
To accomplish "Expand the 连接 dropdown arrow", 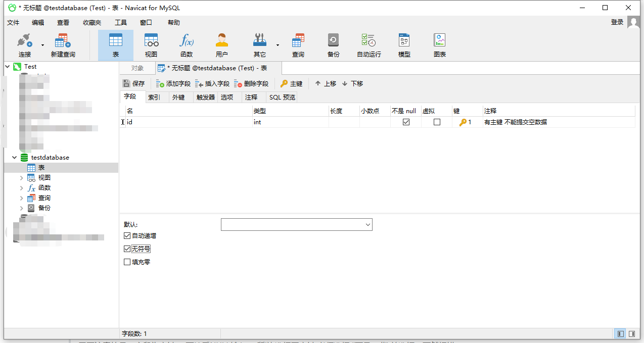I will (x=42, y=45).
